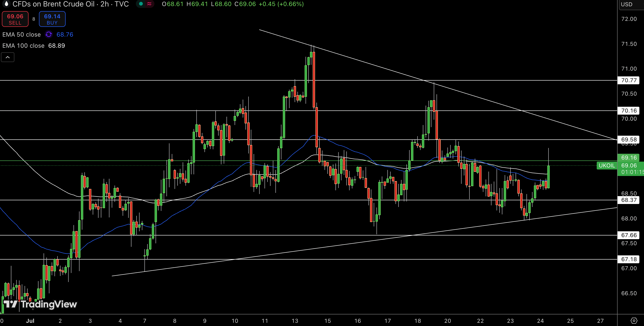
Task: Click the red 69.06 SELL button
Action: (x=15, y=19)
